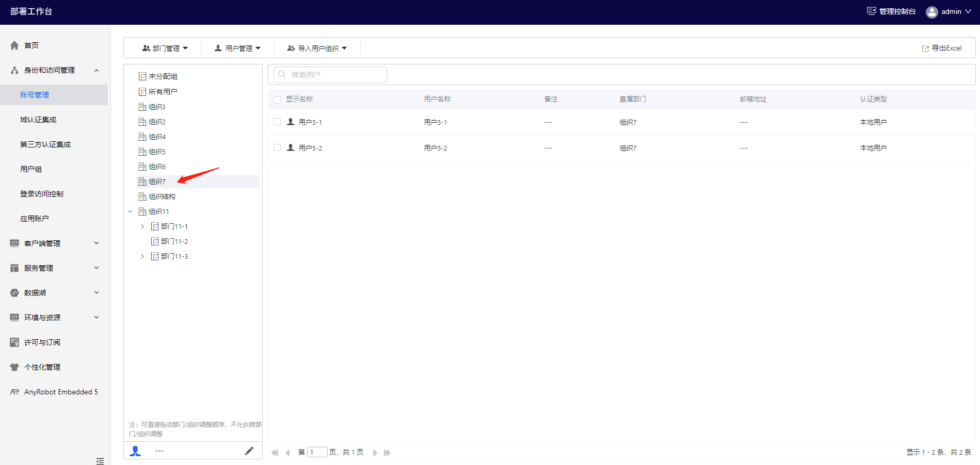Click the 未分配组 tree node icon
This screenshot has height=465, width=980.
[x=142, y=76]
